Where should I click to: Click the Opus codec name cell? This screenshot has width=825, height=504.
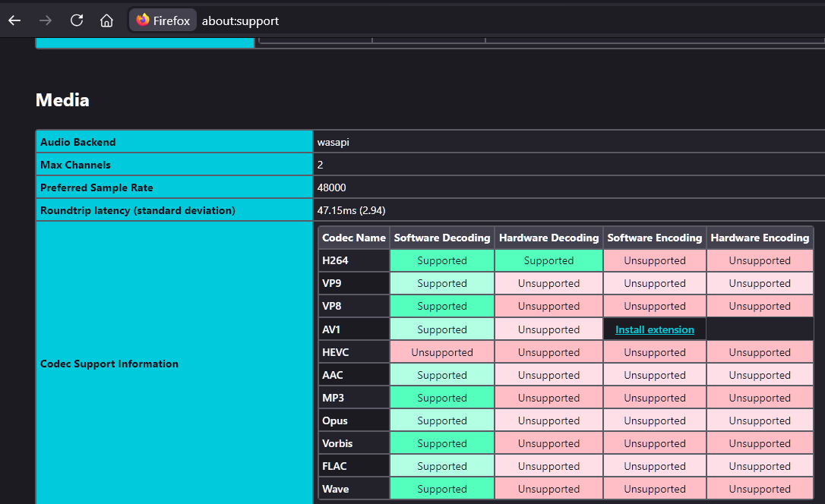pos(335,421)
